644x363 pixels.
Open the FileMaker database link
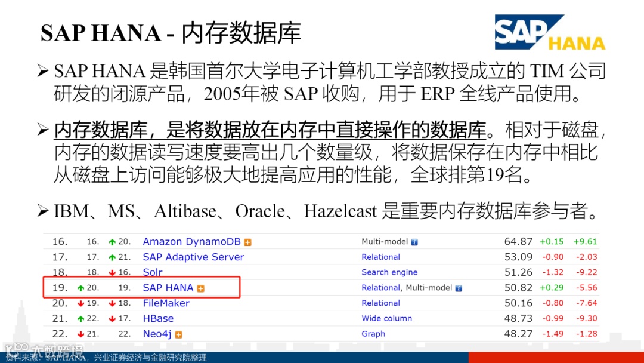[166, 303]
